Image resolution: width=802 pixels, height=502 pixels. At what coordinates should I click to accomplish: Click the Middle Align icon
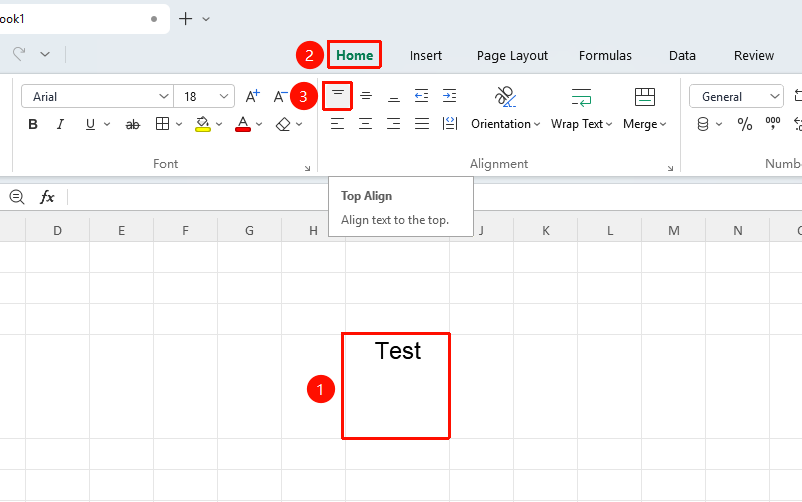pos(366,96)
